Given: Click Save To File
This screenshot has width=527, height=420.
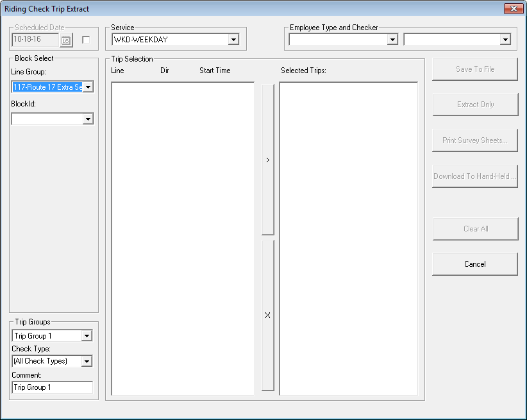Looking at the screenshot, I should (474, 69).
